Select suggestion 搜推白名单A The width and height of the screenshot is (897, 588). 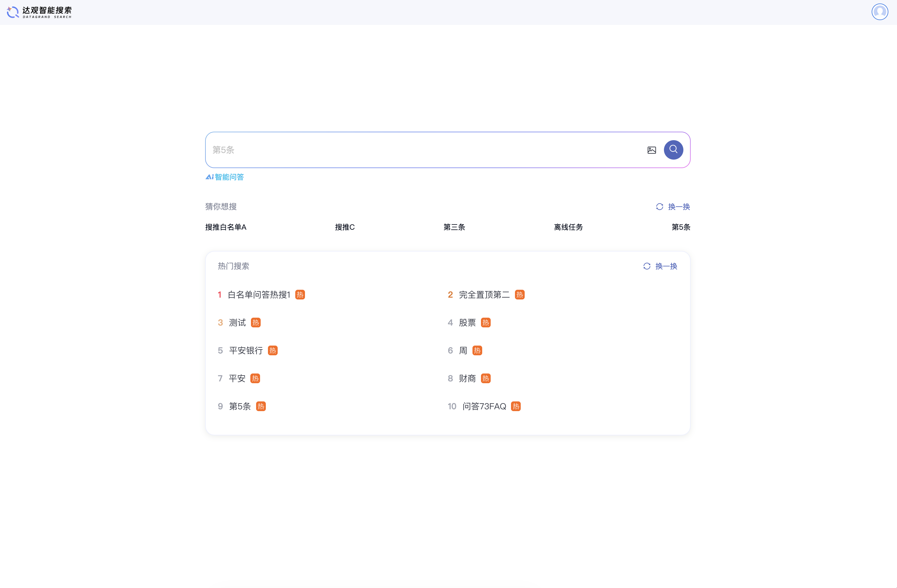(x=226, y=227)
